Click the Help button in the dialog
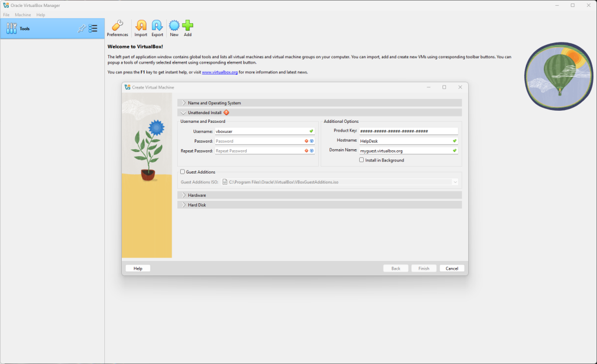This screenshot has width=597, height=364. pos(138,268)
